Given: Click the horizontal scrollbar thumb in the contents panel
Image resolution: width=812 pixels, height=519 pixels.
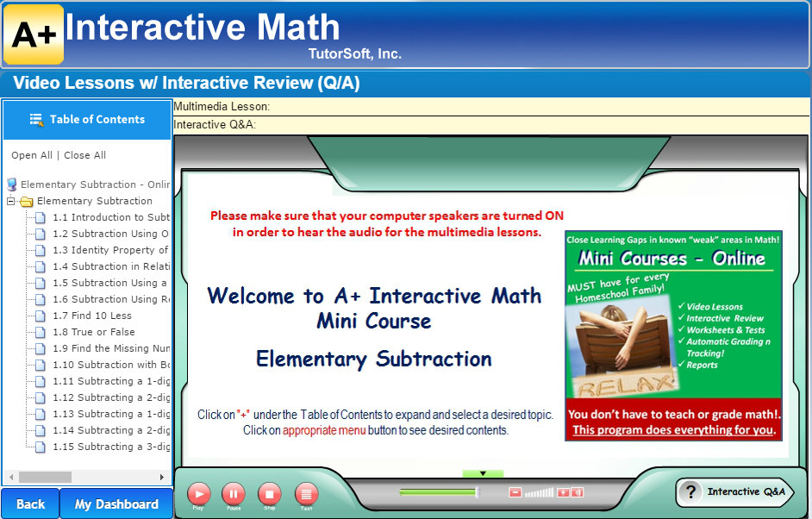Looking at the screenshot, I should click(x=45, y=477).
